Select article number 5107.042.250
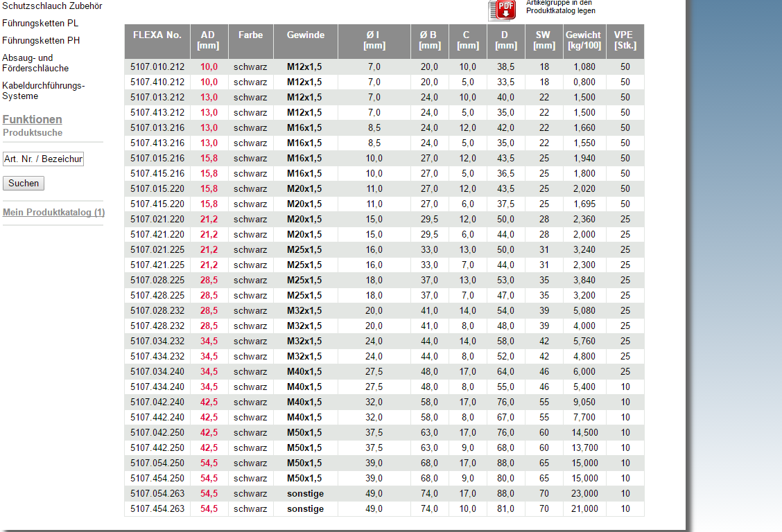 [157, 432]
